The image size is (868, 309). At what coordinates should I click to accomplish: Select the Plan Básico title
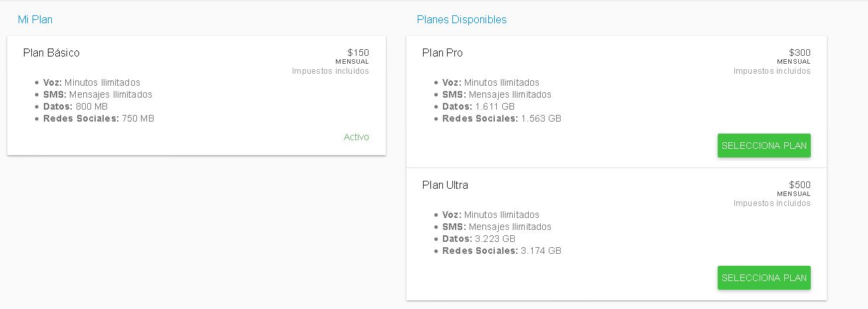pos(51,53)
